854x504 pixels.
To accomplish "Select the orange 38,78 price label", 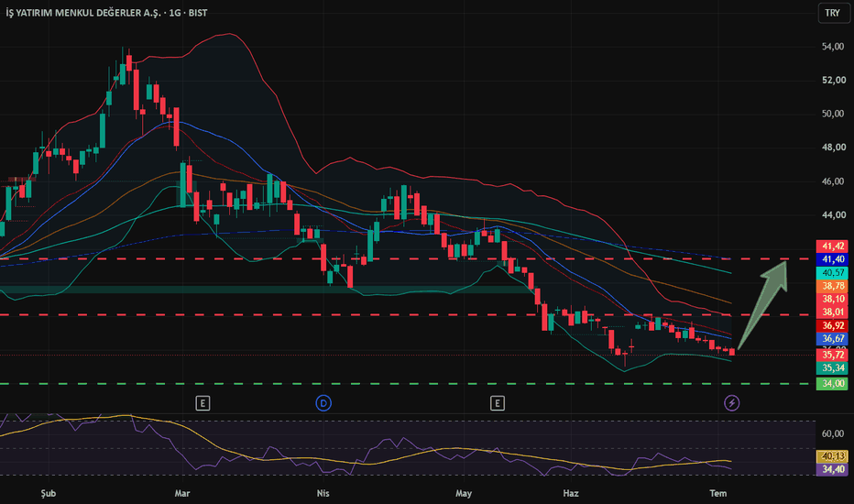I will coord(832,286).
